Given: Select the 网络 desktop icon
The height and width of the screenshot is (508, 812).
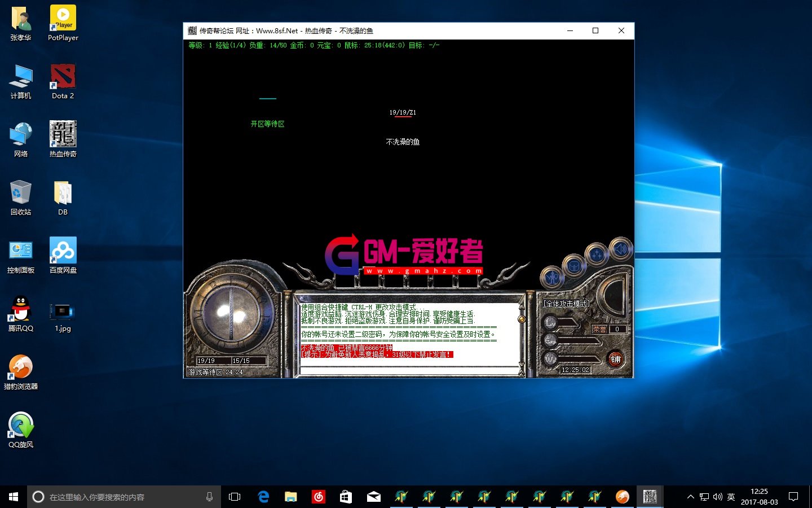Looking at the screenshot, I should pos(21,140).
